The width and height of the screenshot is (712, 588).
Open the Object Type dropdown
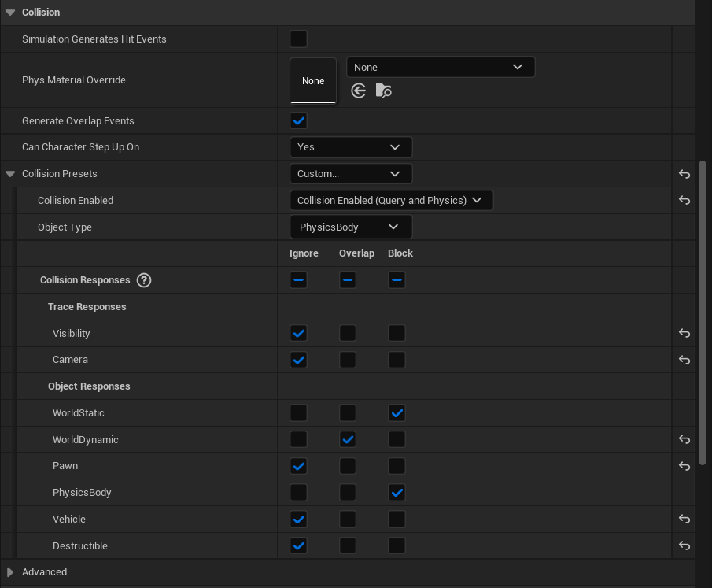[351, 226]
